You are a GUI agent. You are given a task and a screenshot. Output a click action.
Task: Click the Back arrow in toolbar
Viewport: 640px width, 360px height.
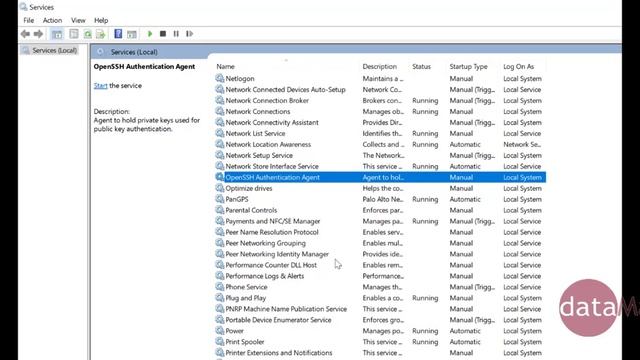click(25, 34)
